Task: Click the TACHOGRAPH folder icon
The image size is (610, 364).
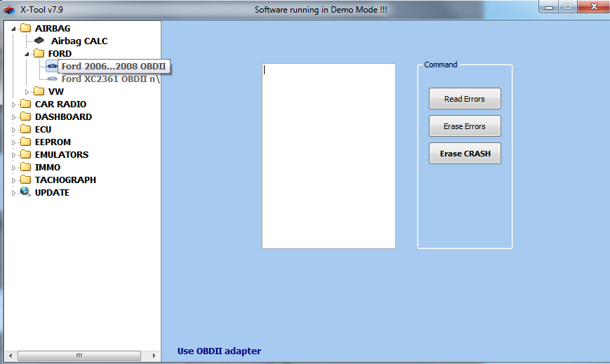Action: (x=25, y=180)
